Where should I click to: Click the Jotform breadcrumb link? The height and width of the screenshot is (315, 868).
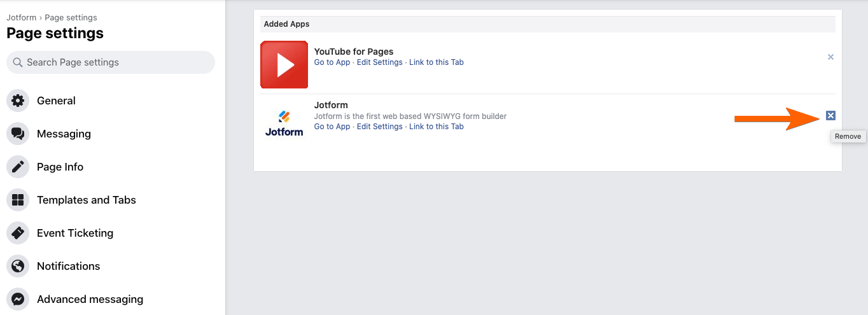pyautogui.click(x=21, y=18)
